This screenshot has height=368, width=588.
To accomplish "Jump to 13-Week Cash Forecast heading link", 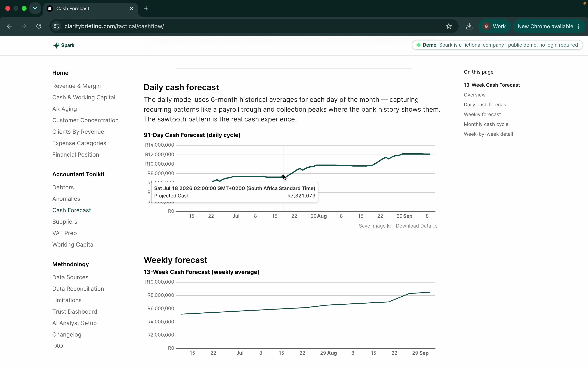I will [x=492, y=85].
